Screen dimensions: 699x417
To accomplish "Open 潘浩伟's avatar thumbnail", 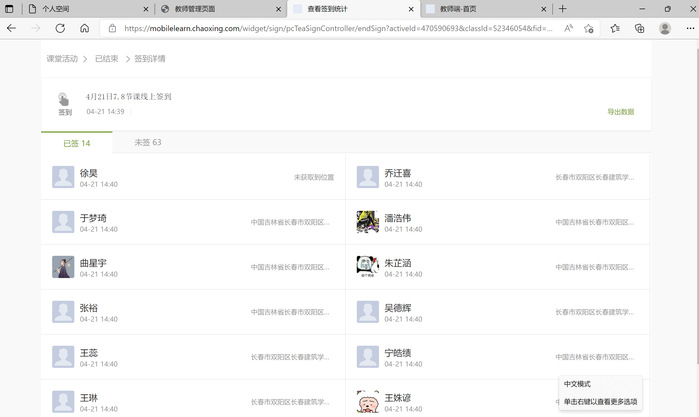I will [x=367, y=222].
